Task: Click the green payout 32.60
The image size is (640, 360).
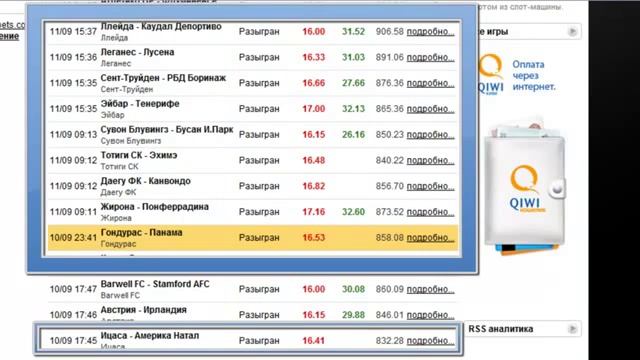Action: (x=353, y=211)
